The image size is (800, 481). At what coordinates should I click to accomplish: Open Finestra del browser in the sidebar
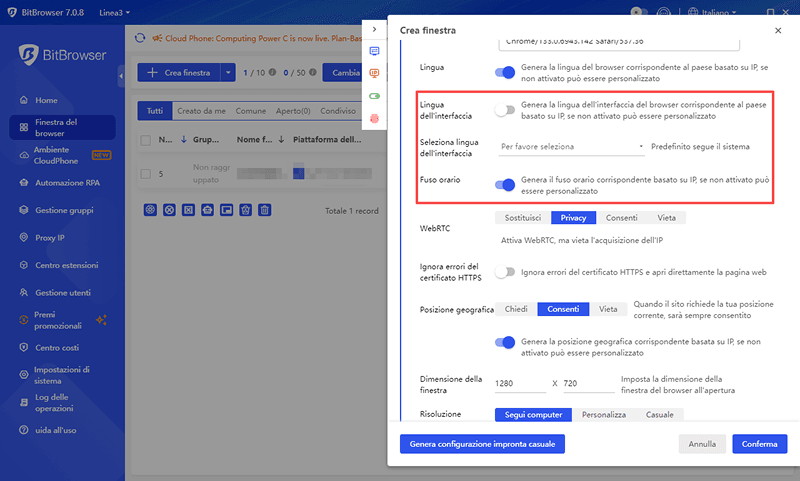[x=62, y=128]
